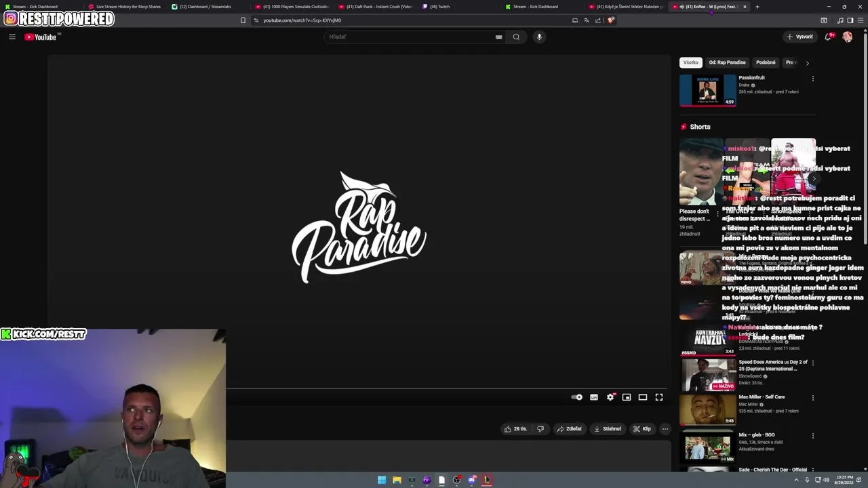Create a clip with Klip
This screenshot has width=868, height=488.
coord(642,428)
